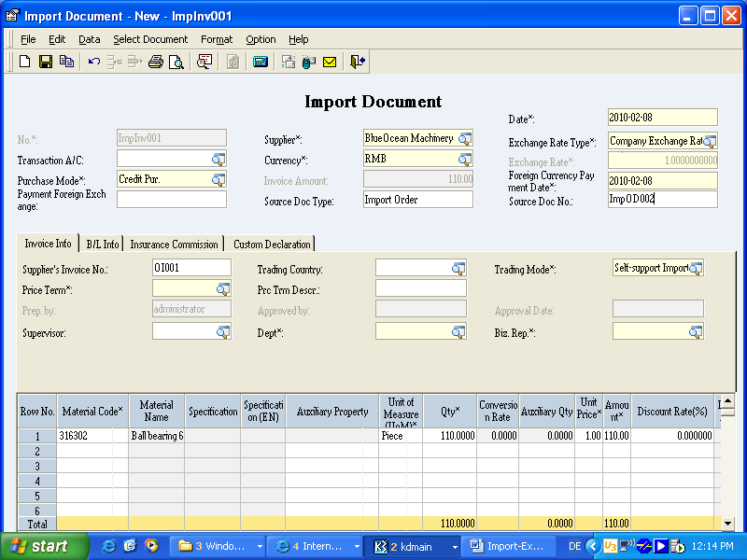Save the import document via floppy icon
This screenshot has width=747, height=560.
(x=45, y=62)
